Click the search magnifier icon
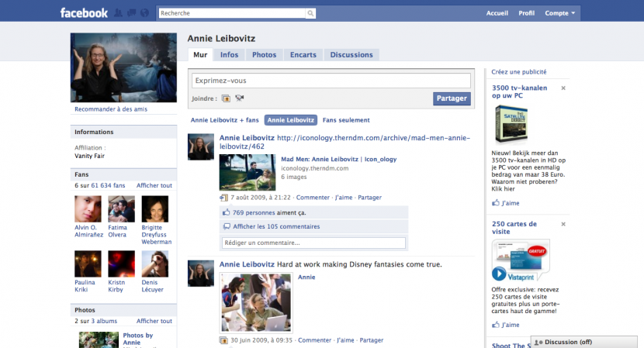Image resolution: width=644 pixels, height=348 pixels. tap(310, 13)
